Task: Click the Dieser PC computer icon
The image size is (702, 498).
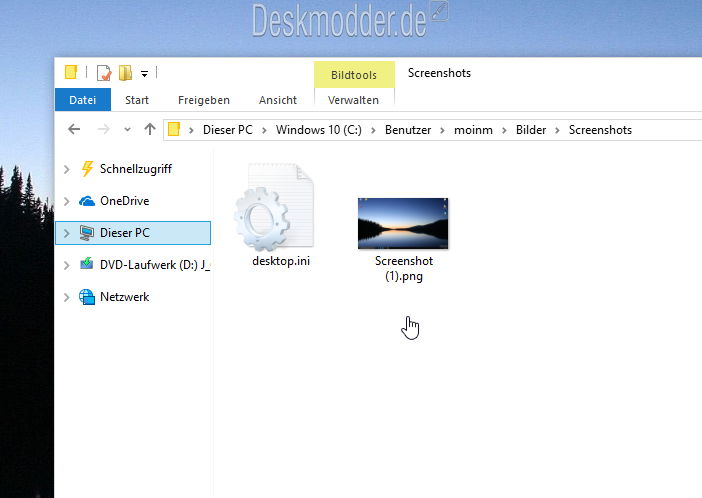Action: [x=87, y=233]
